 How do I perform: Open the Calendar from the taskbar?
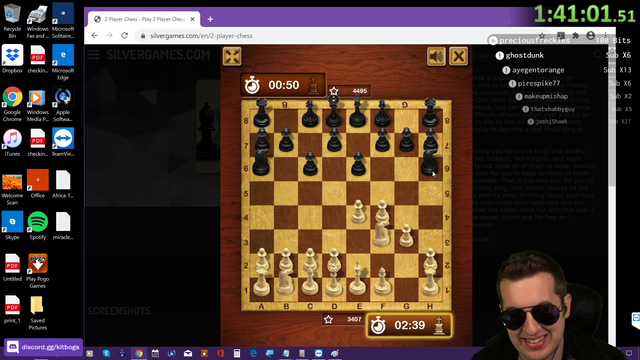coord(155,353)
